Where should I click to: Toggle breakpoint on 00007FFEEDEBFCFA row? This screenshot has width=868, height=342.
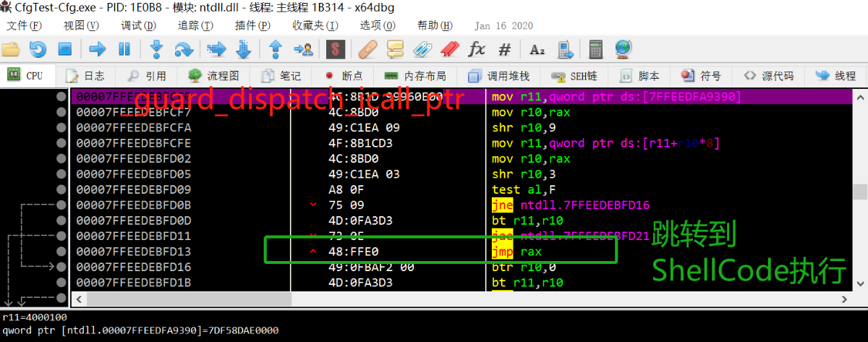[61, 127]
